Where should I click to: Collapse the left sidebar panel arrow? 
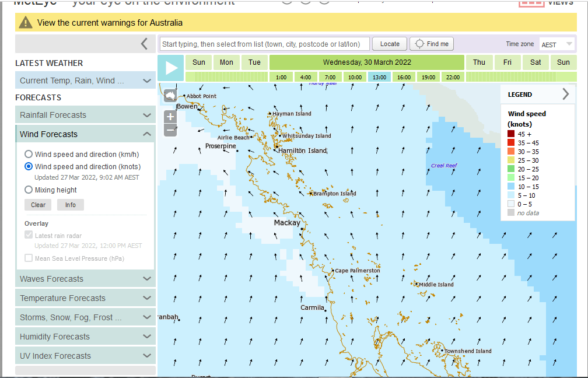click(144, 44)
